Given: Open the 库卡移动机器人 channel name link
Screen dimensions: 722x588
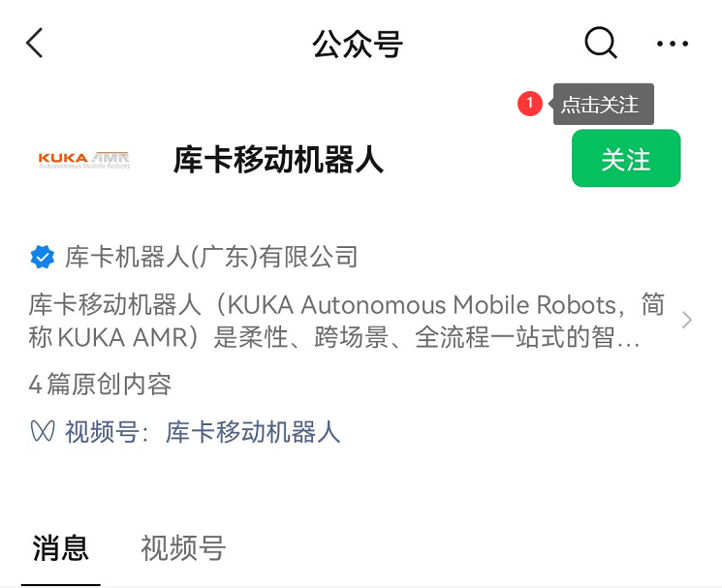Looking at the screenshot, I should pos(253,432).
